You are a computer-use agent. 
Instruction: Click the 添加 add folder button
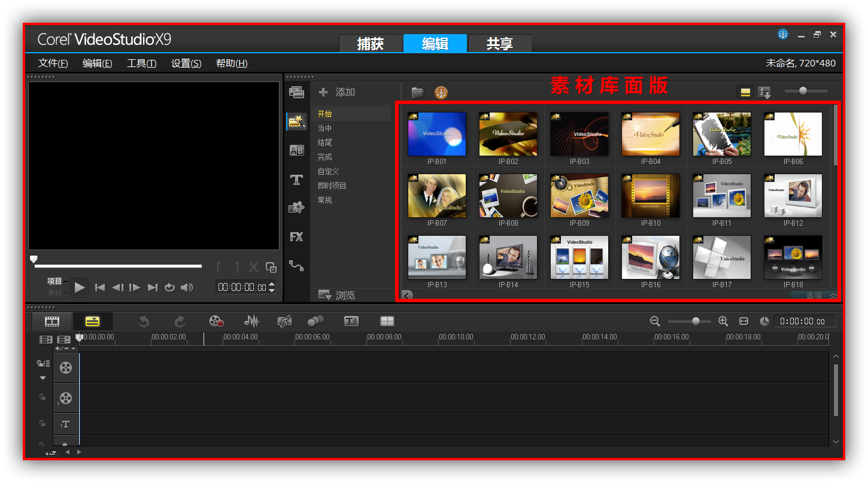337,92
